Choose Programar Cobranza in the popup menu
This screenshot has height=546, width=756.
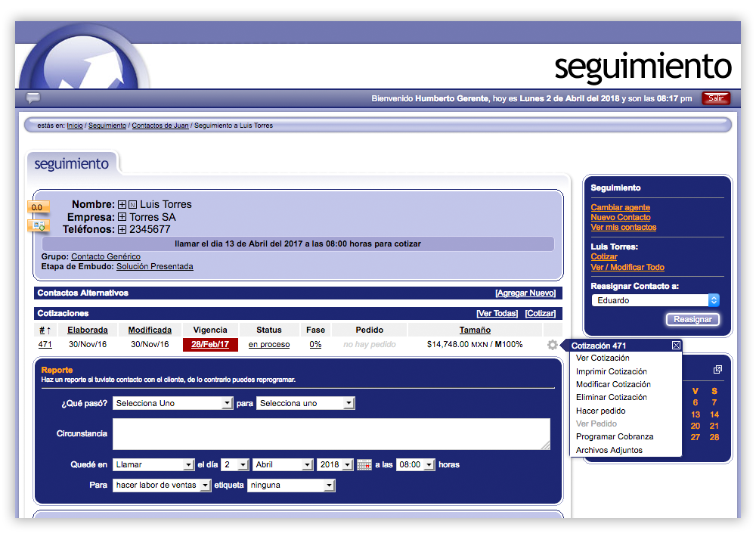click(614, 436)
